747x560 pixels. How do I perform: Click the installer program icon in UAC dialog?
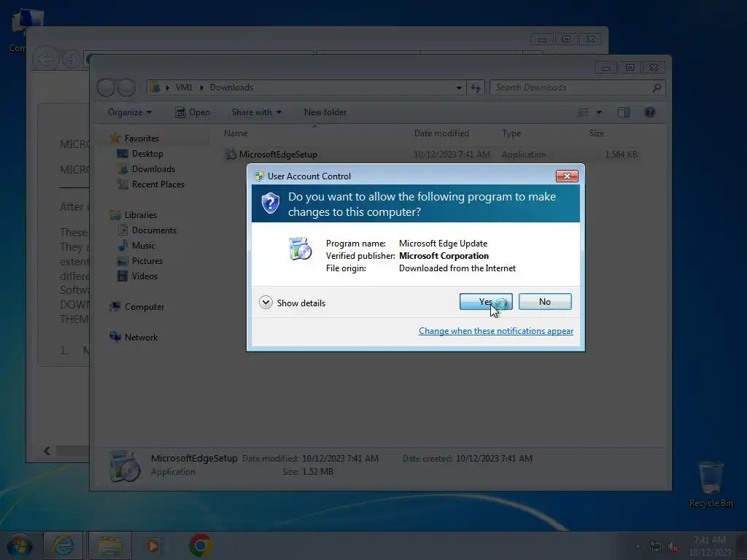click(300, 248)
